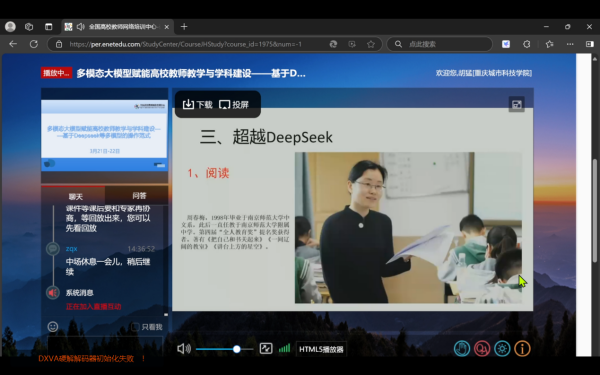Mute the browser tab audio icon

coord(80,27)
